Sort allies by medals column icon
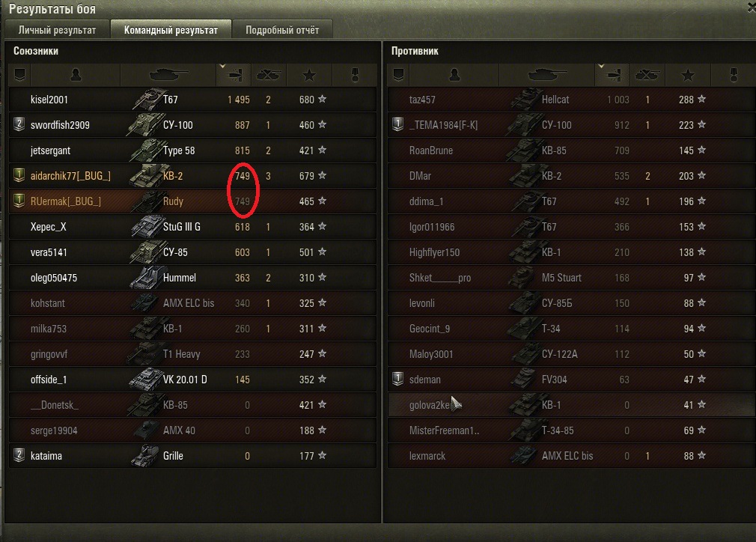756x542 pixels. coord(356,75)
